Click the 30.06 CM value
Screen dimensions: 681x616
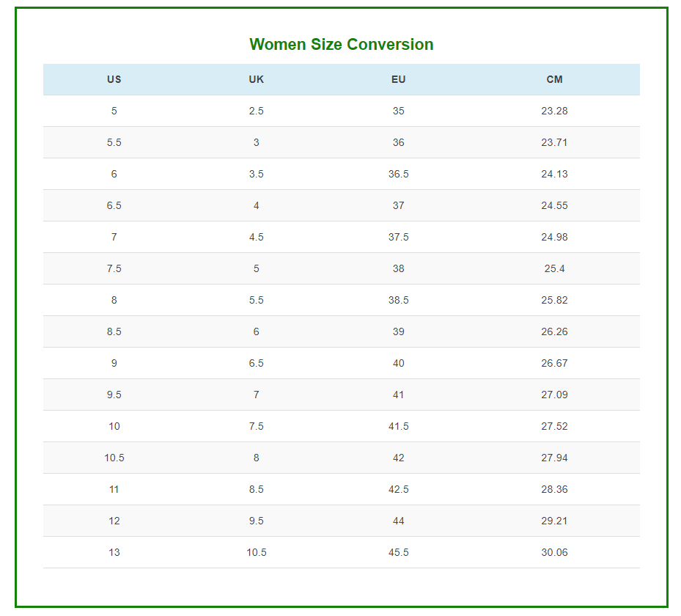[554, 552]
